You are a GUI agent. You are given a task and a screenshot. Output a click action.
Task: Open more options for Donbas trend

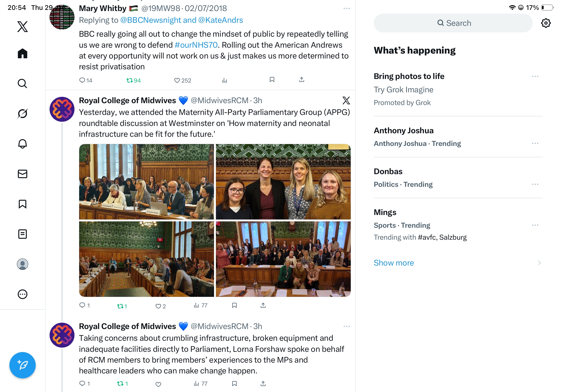point(535,184)
